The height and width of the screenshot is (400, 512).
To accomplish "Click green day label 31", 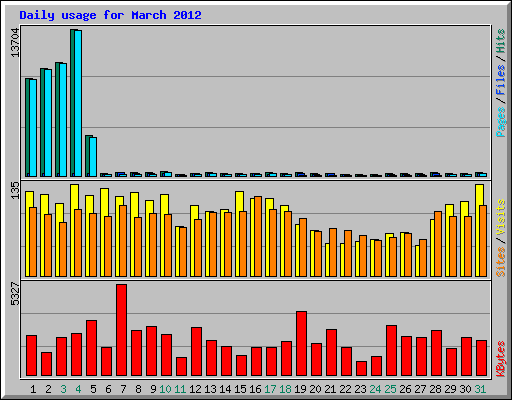I will tap(480, 389).
